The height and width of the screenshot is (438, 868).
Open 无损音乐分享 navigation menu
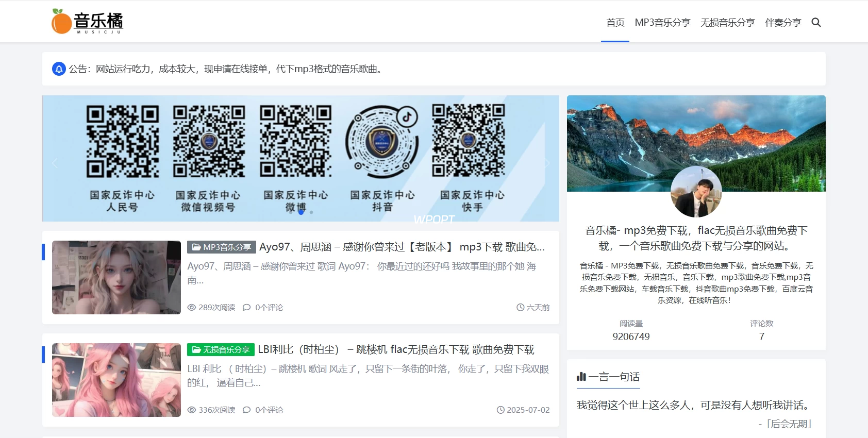[x=727, y=22]
